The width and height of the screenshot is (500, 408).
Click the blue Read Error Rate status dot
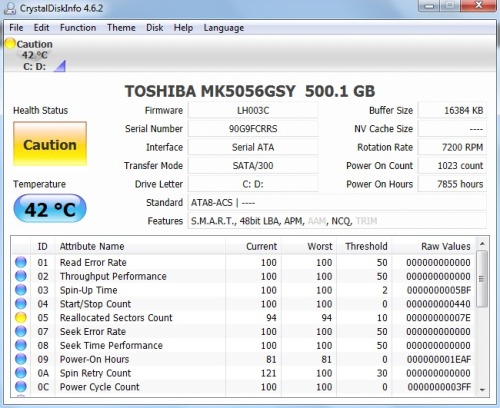21,262
